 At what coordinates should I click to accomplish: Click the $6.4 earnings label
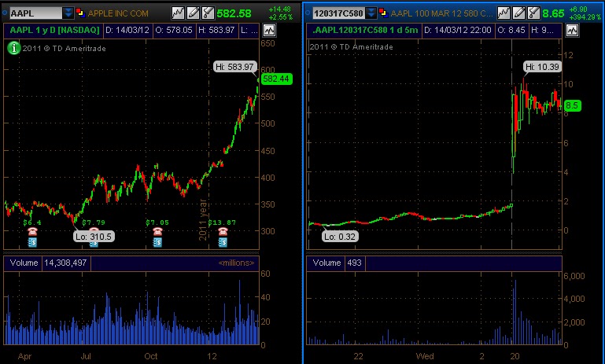click(x=32, y=222)
